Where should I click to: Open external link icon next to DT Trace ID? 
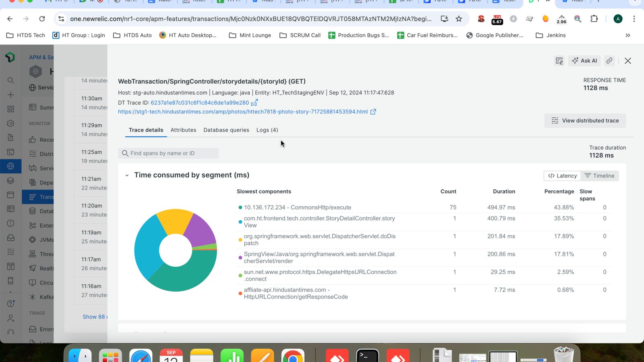(x=254, y=103)
